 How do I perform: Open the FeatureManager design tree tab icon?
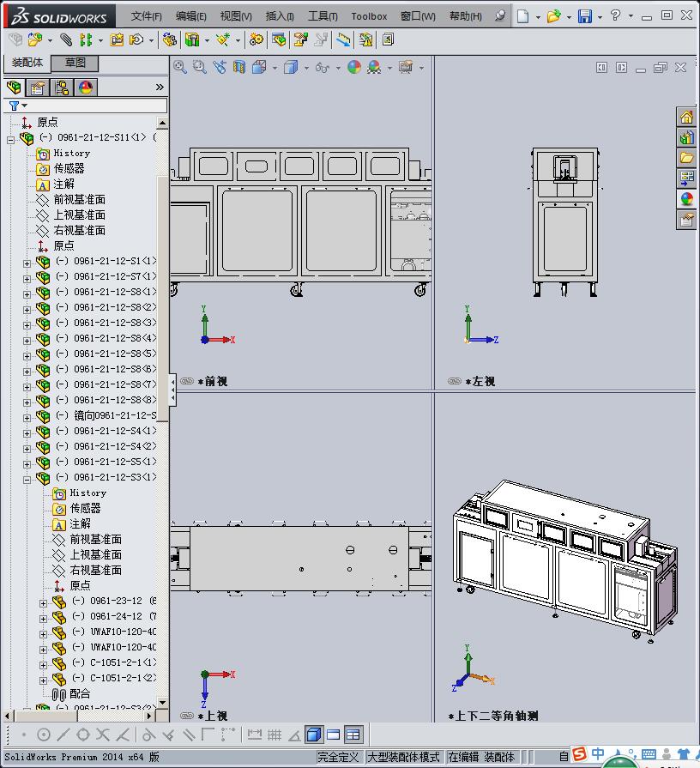point(15,88)
